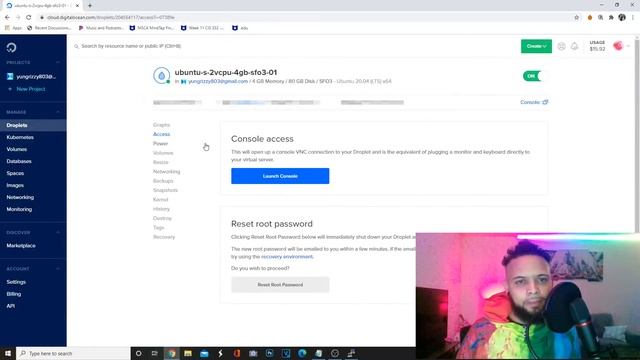The image size is (640, 360).
Task: Click the Windows taskbar search box
Action: (x=73, y=353)
